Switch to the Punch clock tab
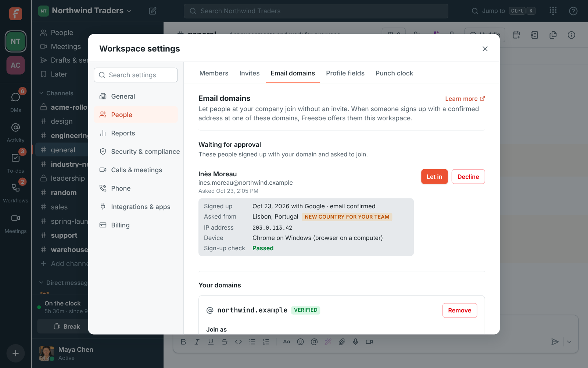Image resolution: width=588 pixels, height=368 pixels. 394,73
